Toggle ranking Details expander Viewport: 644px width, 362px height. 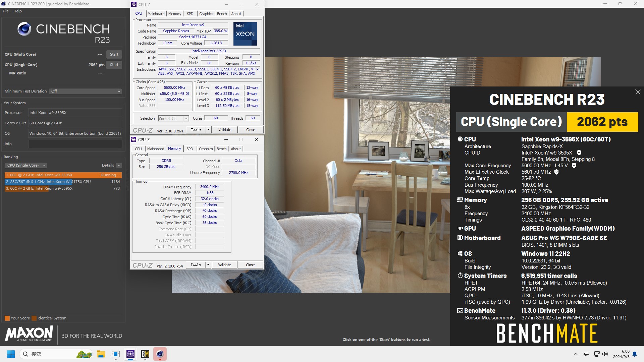tap(119, 165)
